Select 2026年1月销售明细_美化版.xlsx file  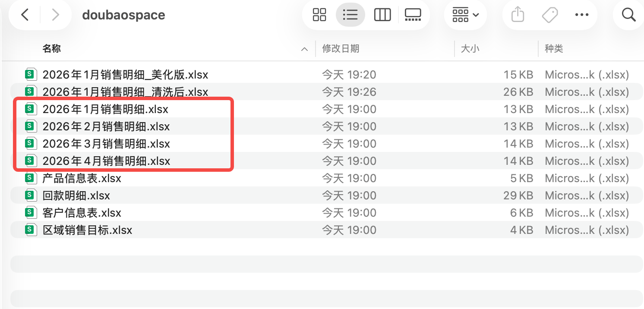coord(125,75)
